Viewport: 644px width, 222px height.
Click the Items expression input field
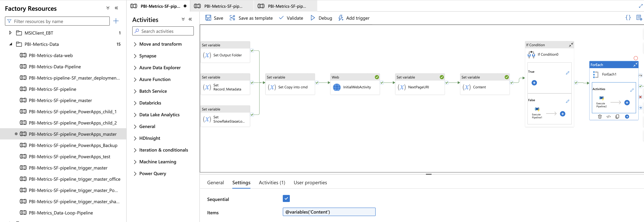click(x=329, y=212)
